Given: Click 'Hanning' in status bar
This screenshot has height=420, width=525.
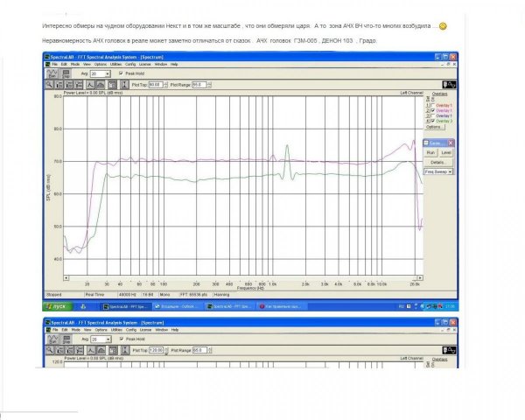Looking at the screenshot, I should coord(221,295).
